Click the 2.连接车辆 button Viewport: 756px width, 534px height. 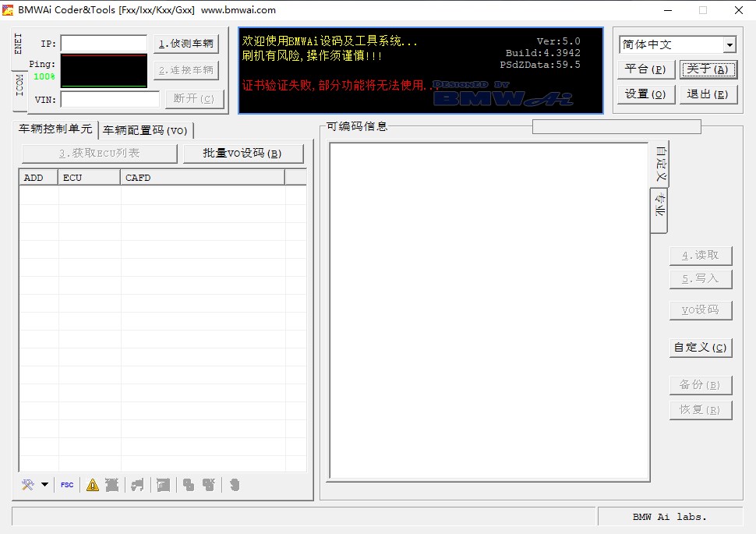[186, 70]
